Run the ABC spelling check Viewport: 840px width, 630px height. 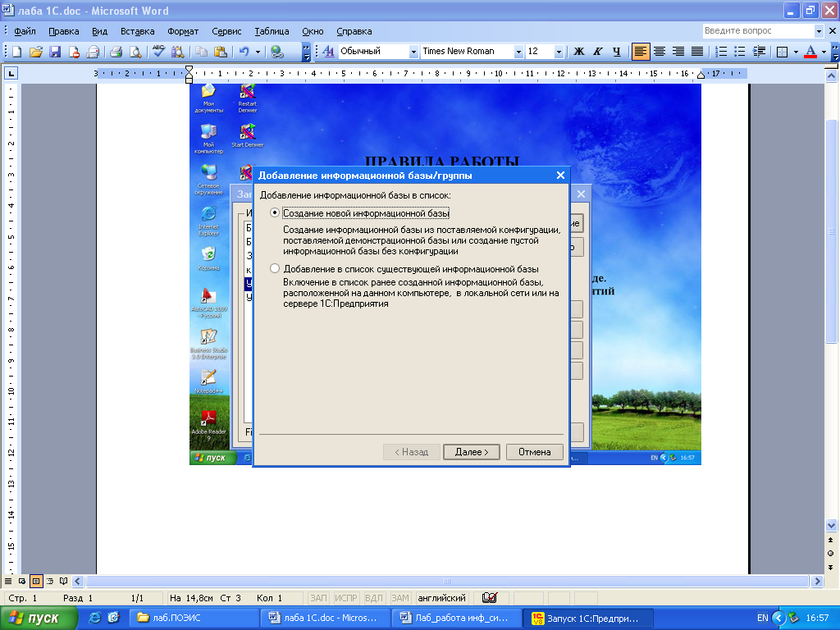158,52
